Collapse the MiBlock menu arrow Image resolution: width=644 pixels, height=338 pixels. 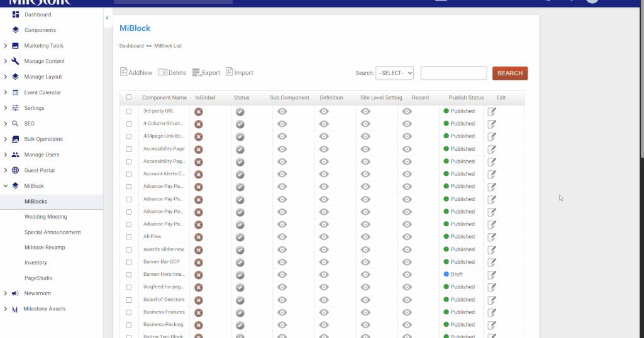click(5, 186)
